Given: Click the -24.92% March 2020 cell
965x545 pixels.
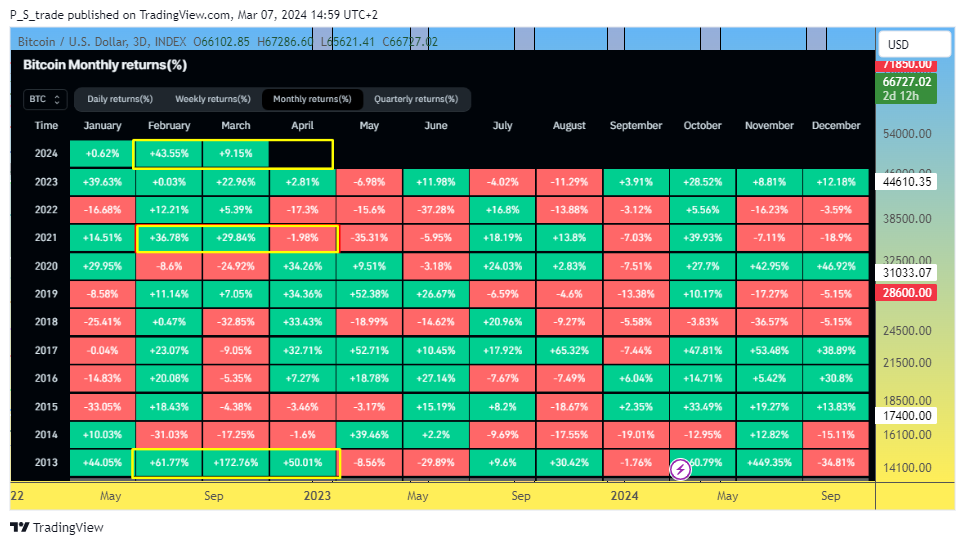Looking at the screenshot, I should point(236,266).
